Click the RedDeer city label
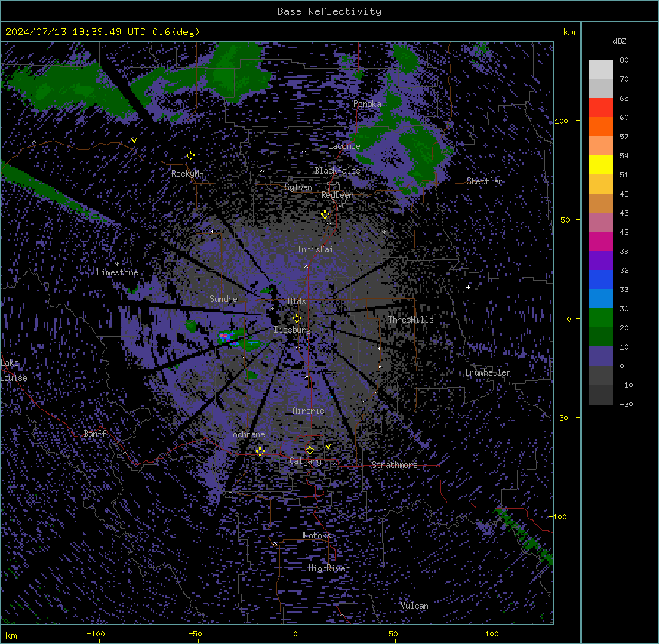Screen dimensions: 659x644 (x=337, y=196)
